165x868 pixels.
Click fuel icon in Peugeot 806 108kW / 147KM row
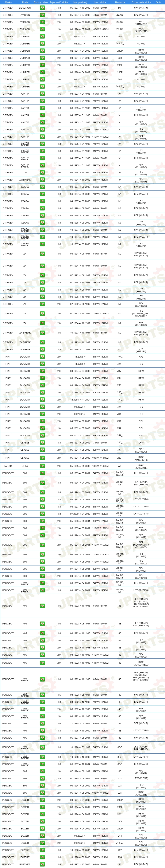[42, 793]
